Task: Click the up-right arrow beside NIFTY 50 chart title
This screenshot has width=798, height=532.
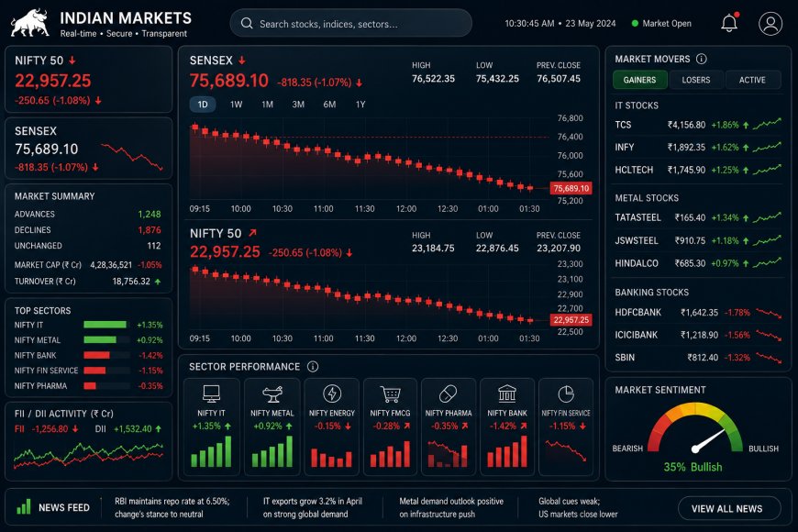Action: 252,233
